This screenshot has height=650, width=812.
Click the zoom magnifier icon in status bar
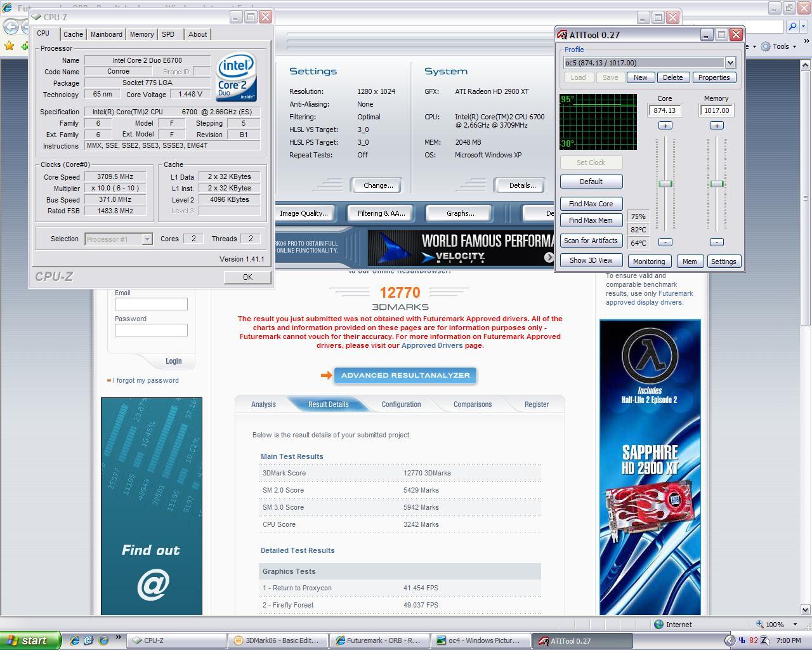(x=760, y=625)
